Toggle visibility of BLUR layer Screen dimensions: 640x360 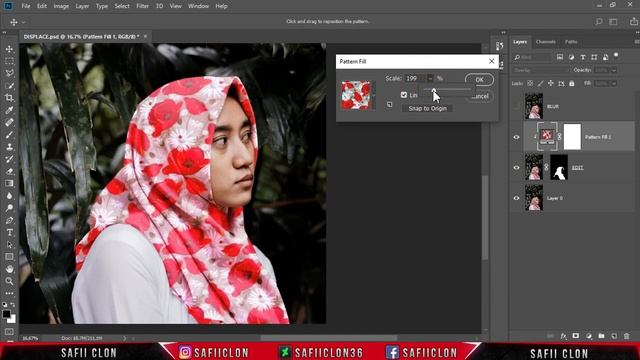516,107
